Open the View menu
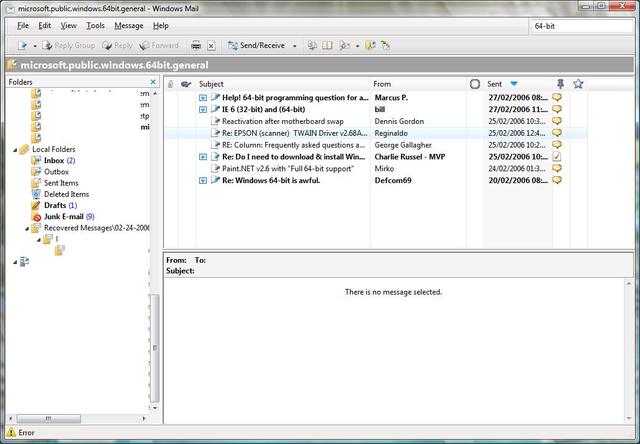640x444 pixels. pyautogui.click(x=69, y=26)
